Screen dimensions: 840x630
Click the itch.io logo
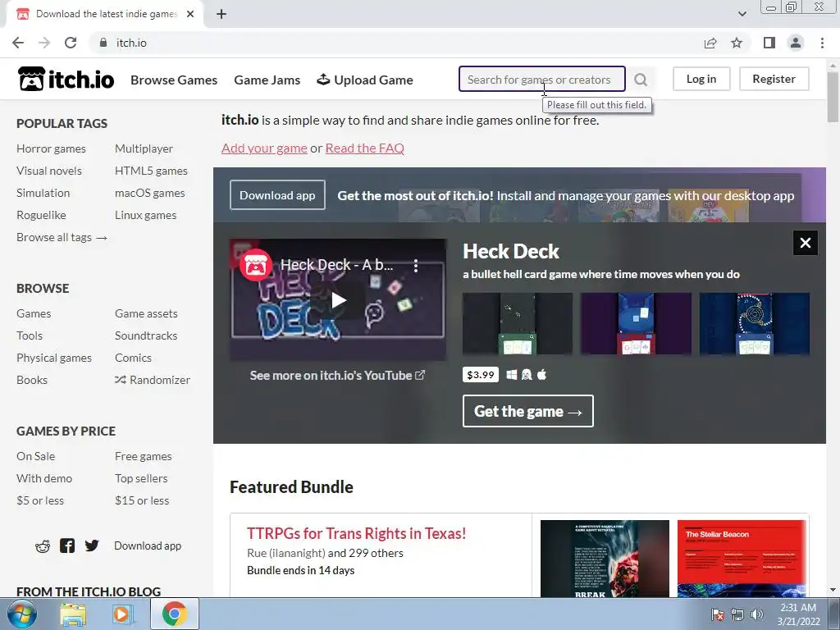[x=66, y=80]
